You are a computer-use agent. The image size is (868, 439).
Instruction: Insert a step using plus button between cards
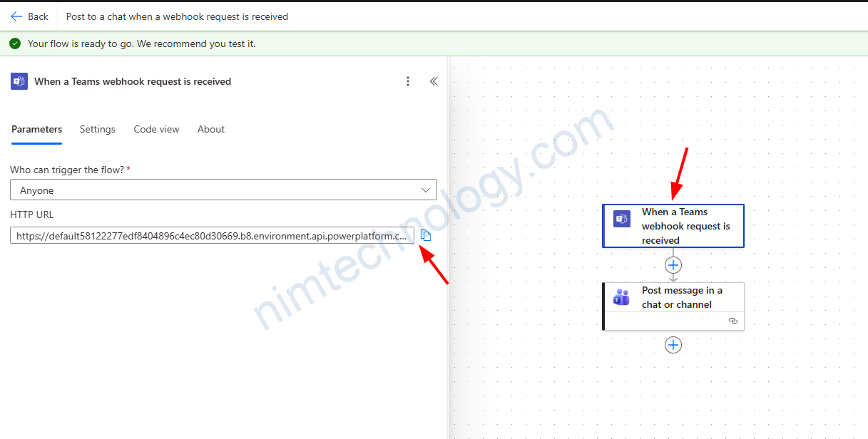click(x=673, y=265)
